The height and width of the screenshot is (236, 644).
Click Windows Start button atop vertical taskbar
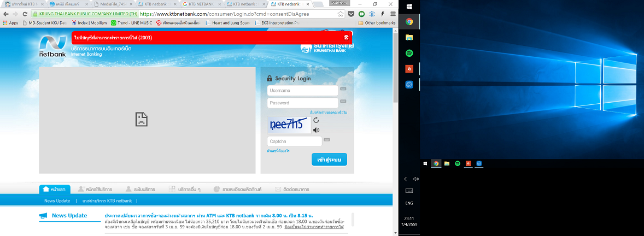pos(409,7)
